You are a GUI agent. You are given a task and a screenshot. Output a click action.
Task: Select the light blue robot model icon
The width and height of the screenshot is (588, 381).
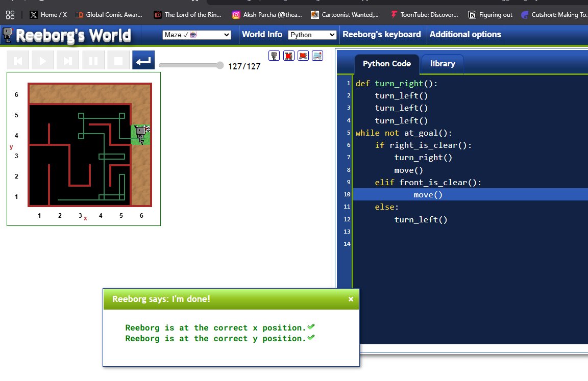tap(317, 56)
